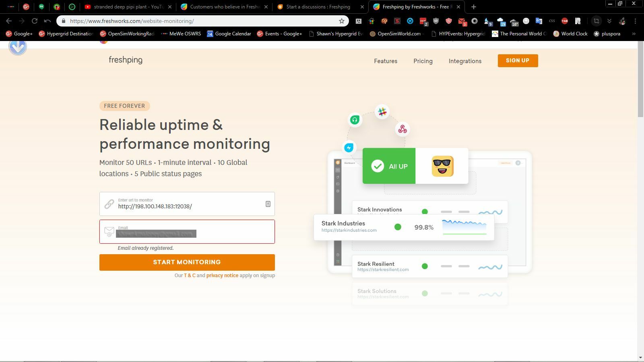Click the scroll-down arrow of the scrollbar
The height and width of the screenshot is (362, 644).
[640, 358]
